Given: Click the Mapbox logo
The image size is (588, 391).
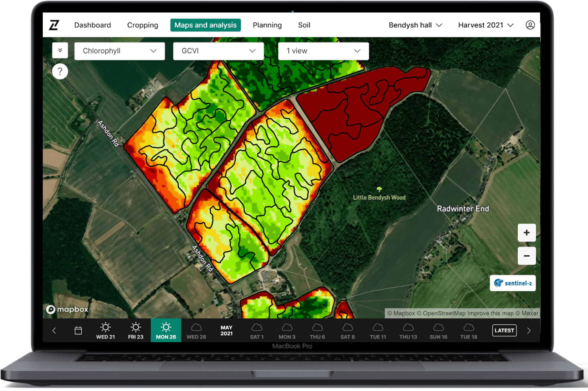Looking at the screenshot, I should point(67,309).
